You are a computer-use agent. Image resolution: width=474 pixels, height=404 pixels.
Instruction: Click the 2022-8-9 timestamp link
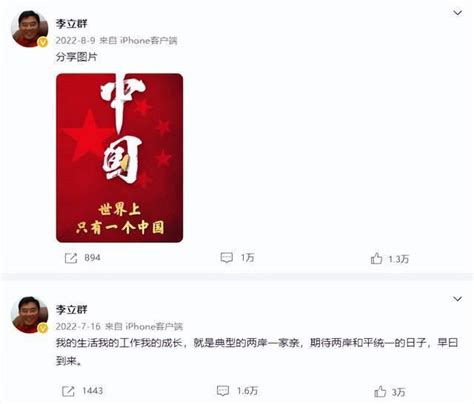75,41
